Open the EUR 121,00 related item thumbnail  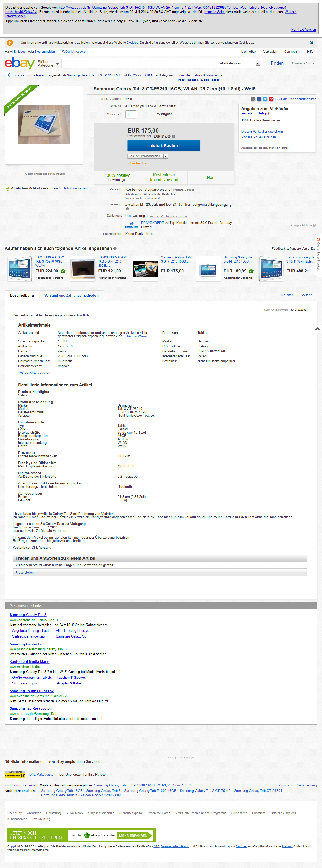click(x=83, y=268)
